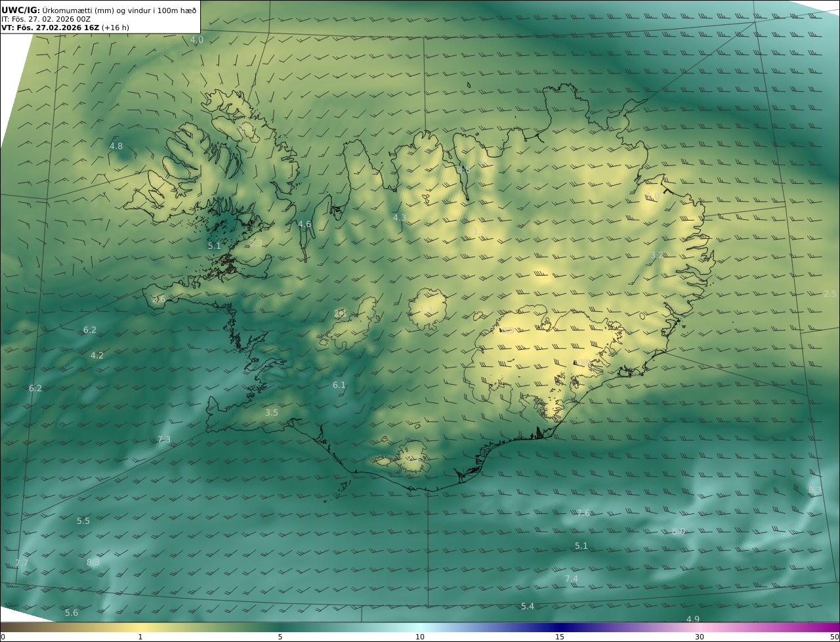Screen dimensions: 840x642
Task: Click the '4.6' precipitation value label
Action: coord(304,225)
